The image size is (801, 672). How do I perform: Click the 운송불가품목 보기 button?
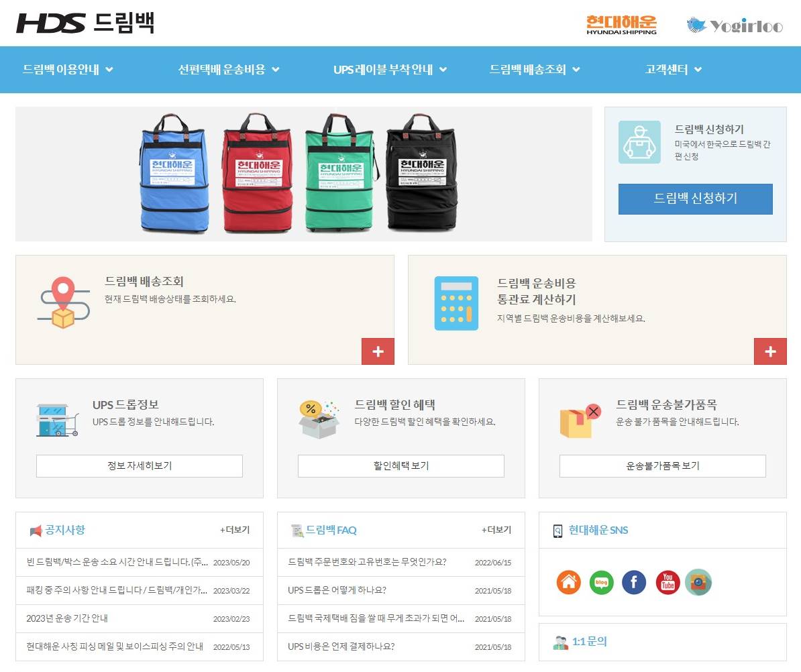point(663,465)
